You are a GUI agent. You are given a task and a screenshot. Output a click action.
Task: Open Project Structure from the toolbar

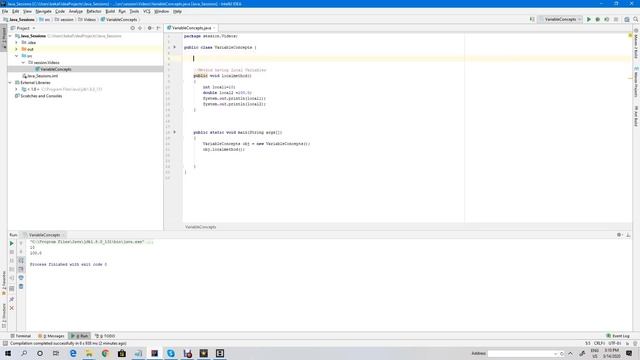pyautogui.click(x=627, y=19)
